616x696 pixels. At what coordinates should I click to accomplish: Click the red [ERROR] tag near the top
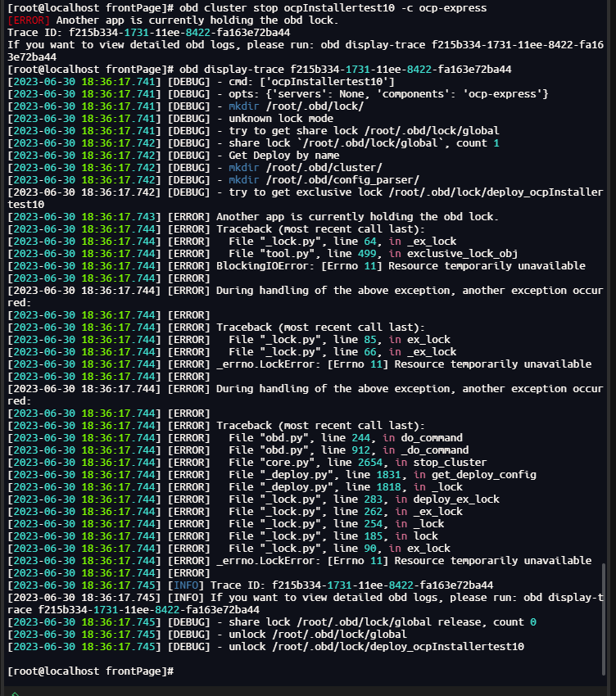point(29,20)
